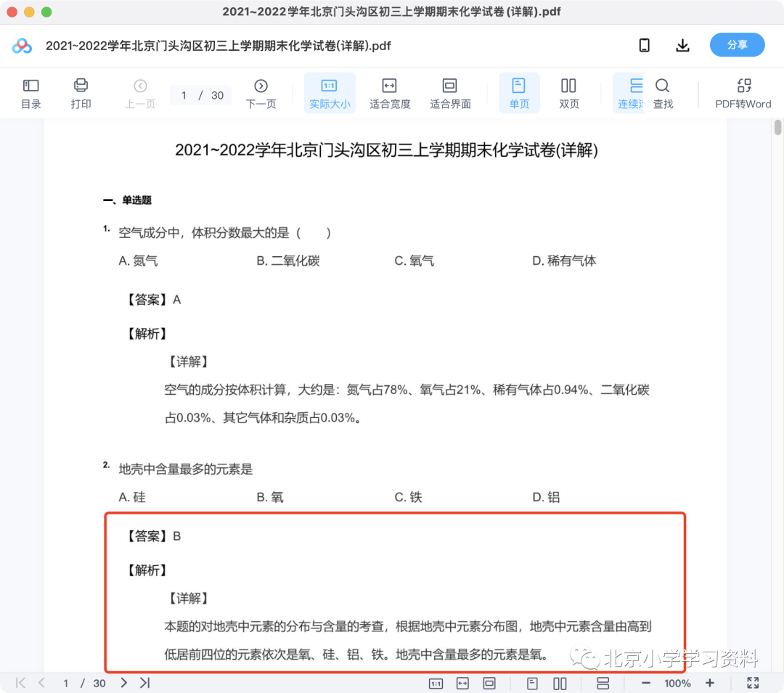This screenshot has height=693, width=784.
Task: Zoom out with the minus button
Action: [x=646, y=683]
